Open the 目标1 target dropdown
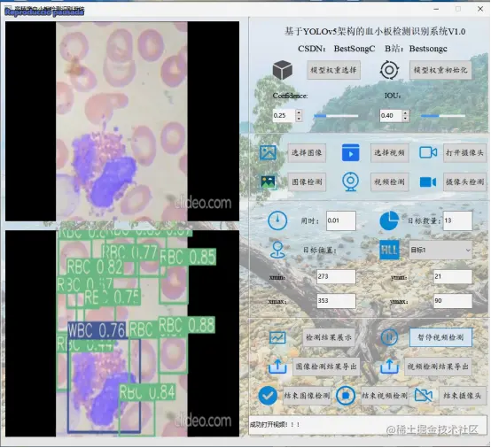Image resolution: width=491 pixels, height=448 pixels. point(440,250)
